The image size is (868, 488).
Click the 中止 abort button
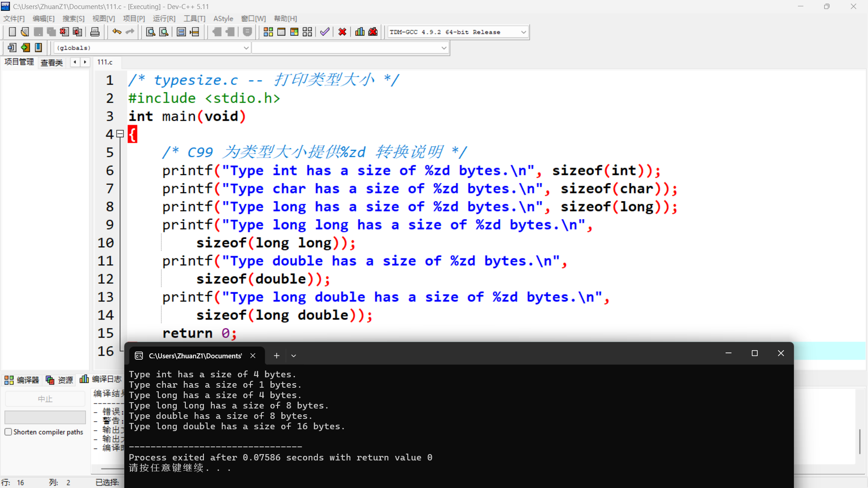(45, 399)
